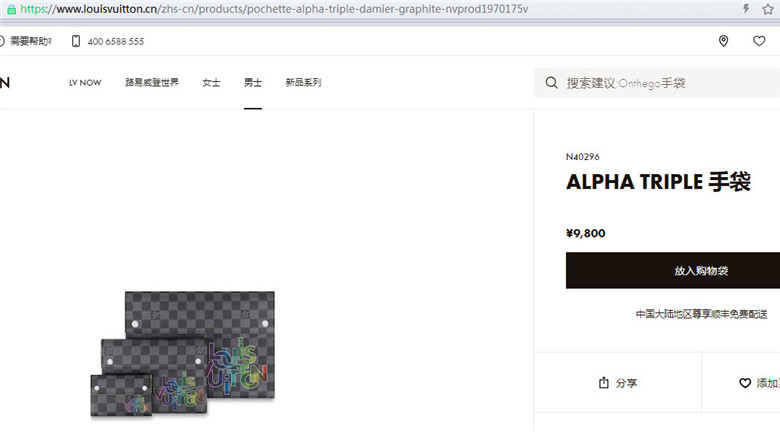Open the 女士 menu
780x432 pixels.
(x=211, y=83)
